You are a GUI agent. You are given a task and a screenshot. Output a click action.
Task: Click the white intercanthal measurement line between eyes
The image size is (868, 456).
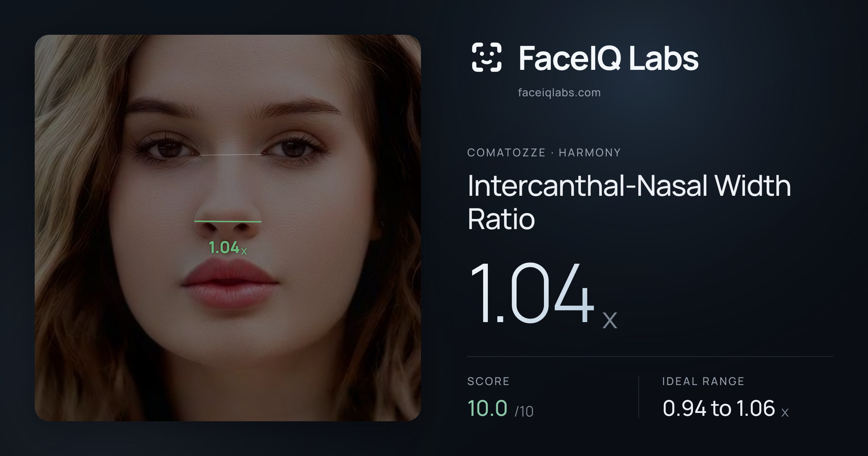231,155
